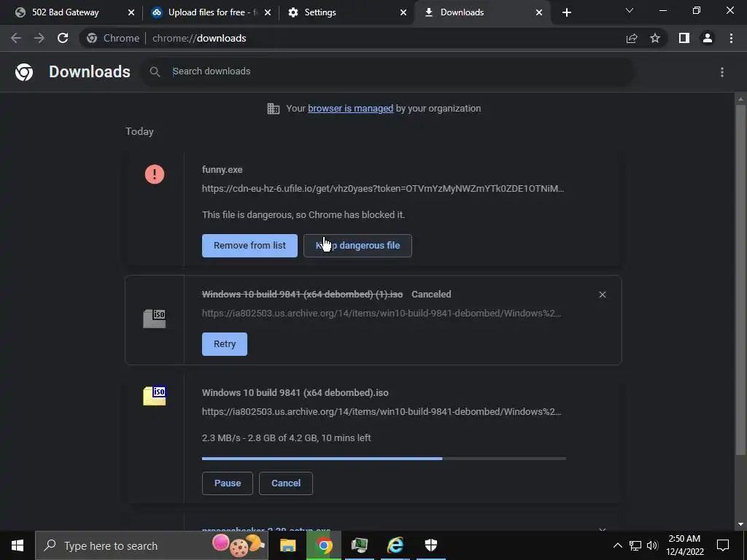Open the active ISO archive.org source link
Viewport: 747px width, 560px height.
click(382, 411)
